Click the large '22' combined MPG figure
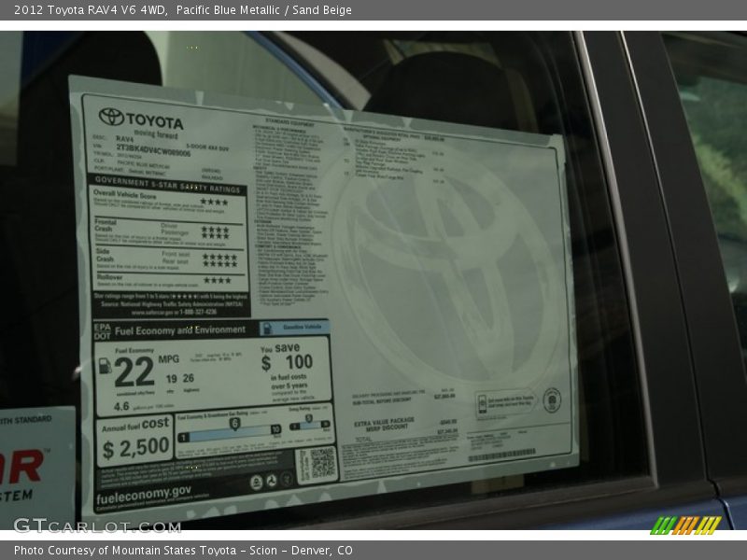This screenshot has height=560, width=747. coord(134,371)
